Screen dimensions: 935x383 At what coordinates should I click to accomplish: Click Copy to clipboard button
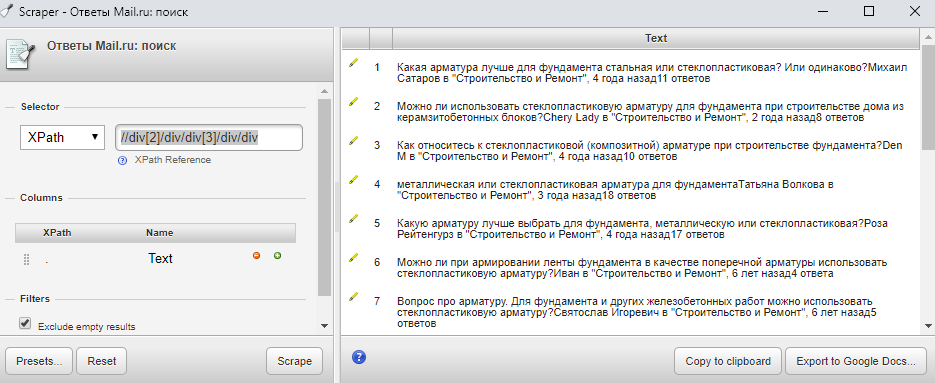click(728, 361)
